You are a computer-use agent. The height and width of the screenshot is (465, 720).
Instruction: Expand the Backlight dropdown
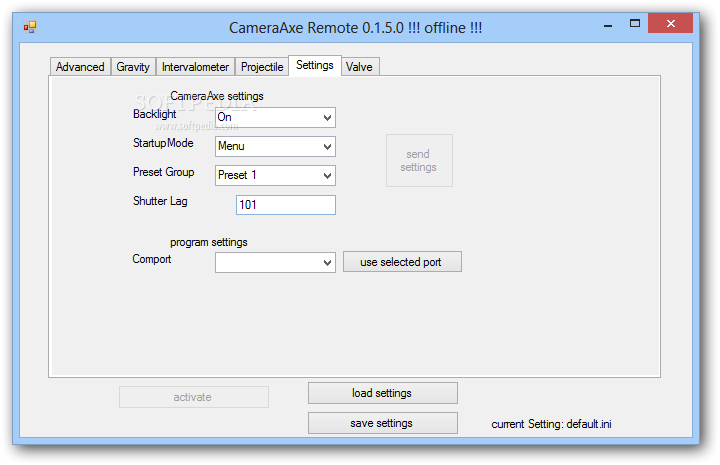click(276, 118)
